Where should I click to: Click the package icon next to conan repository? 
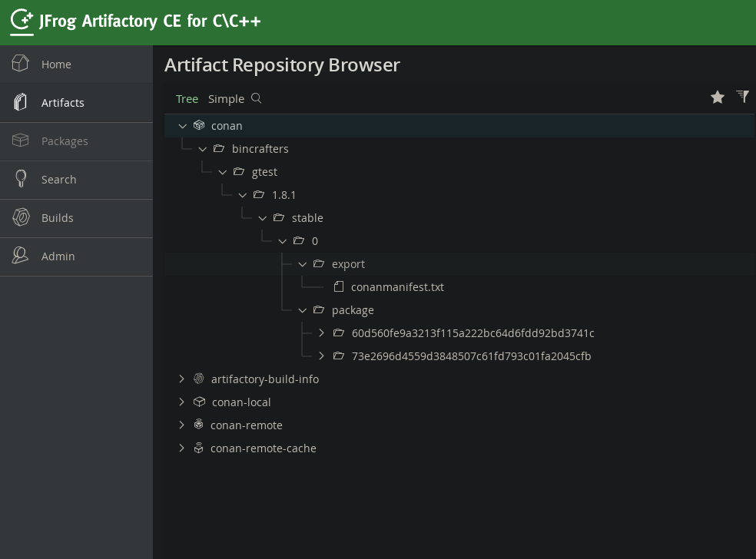pos(199,124)
